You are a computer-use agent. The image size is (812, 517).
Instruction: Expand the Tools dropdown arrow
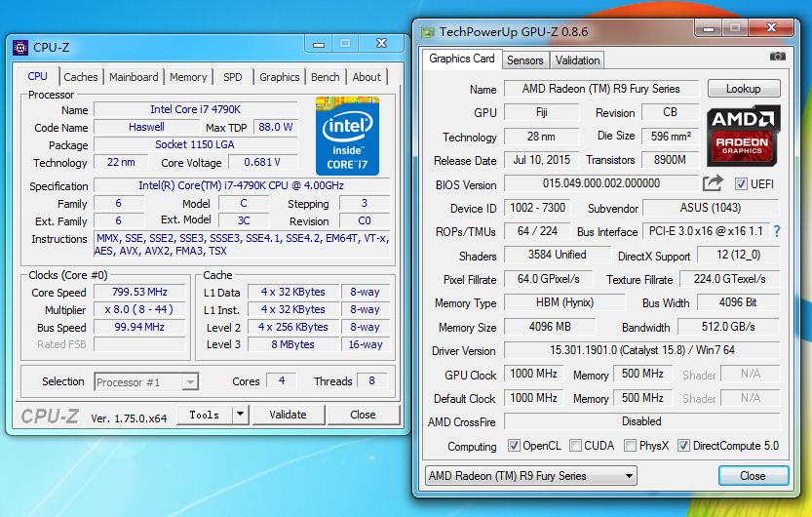point(240,415)
